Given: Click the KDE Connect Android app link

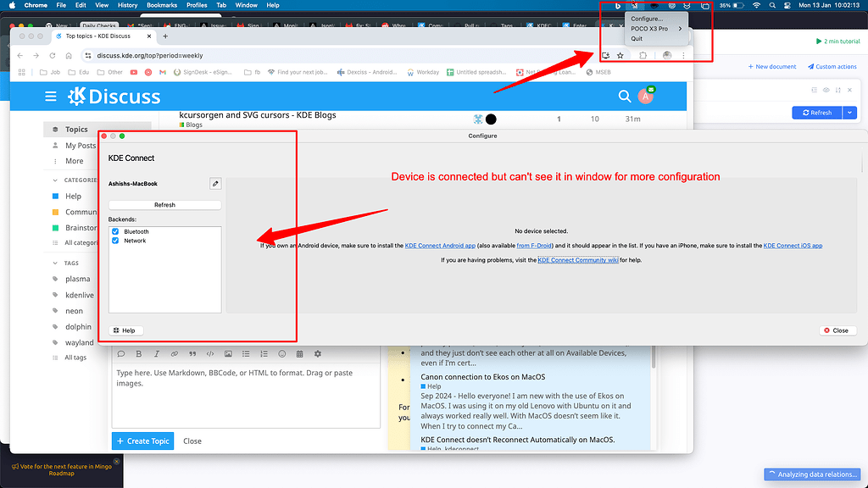Looking at the screenshot, I should [440, 244].
